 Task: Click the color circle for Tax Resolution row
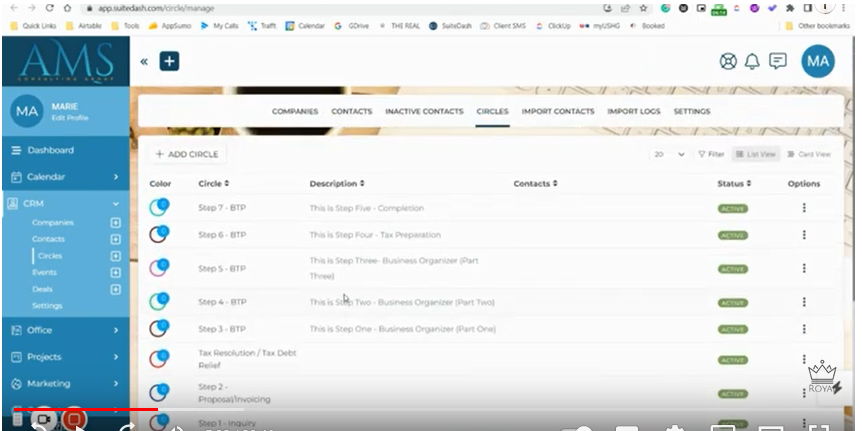[159, 358]
